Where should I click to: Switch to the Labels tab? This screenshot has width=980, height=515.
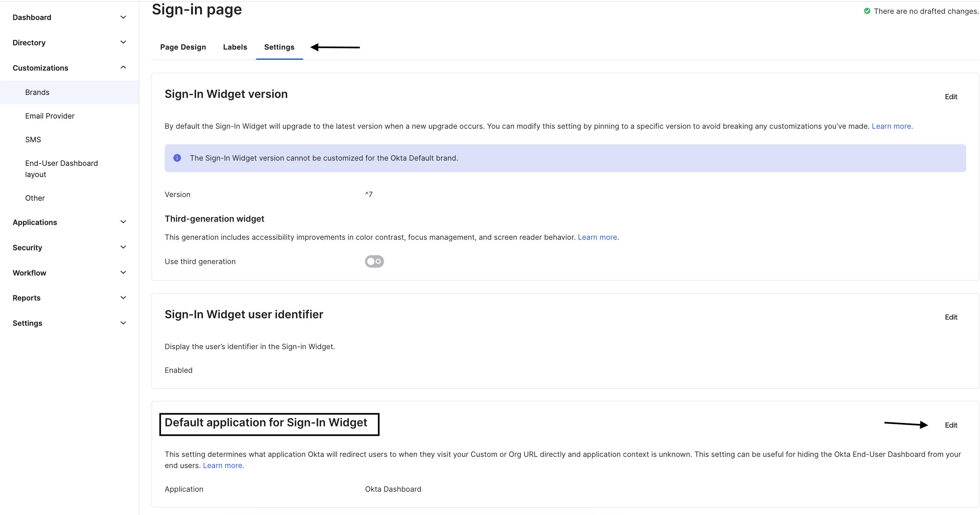tap(235, 47)
